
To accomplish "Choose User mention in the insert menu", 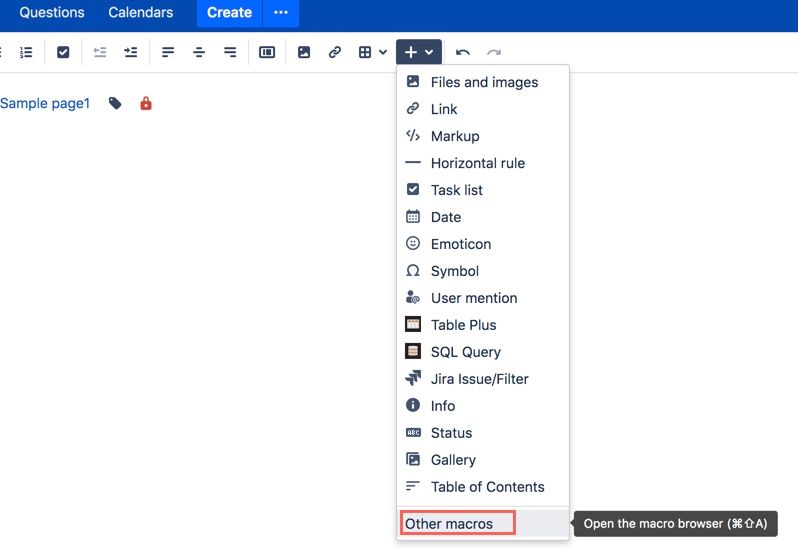I will tap(482, 298).
